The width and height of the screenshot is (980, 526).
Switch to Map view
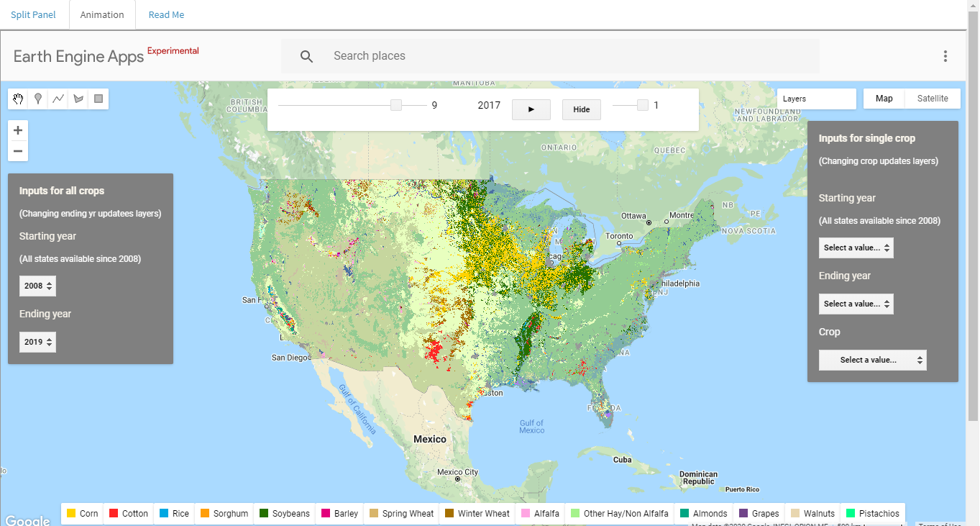pyautogui.click(x=884, y=99)
